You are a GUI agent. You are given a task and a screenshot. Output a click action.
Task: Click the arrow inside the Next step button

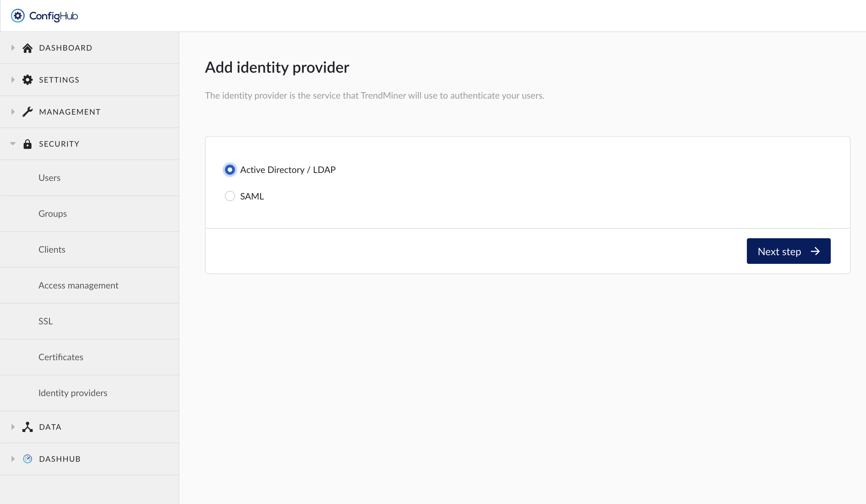pos(815,251)
